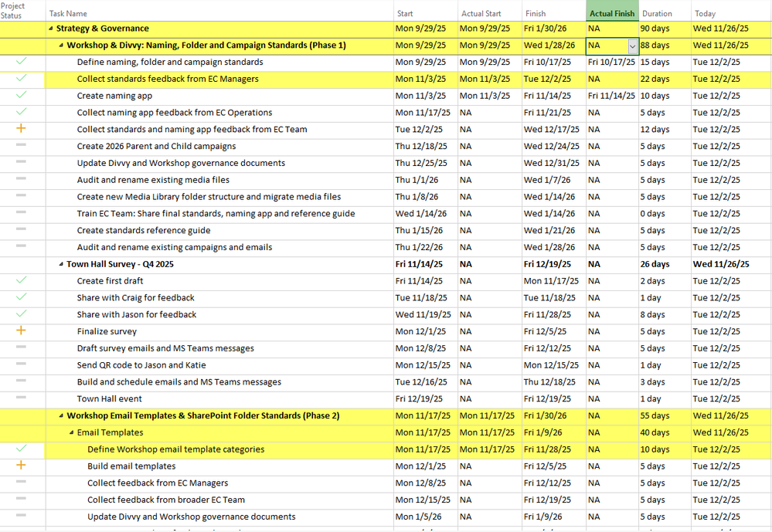Click the gray dash status for Town Hall event
Image resolution: width=772 pixels, height=532 pixels.
[21, 397]
